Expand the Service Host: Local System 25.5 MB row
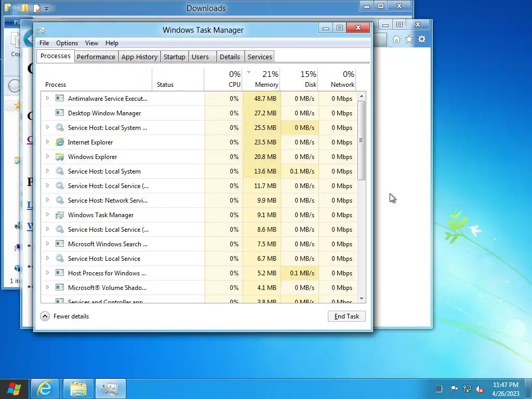 pos(47,127)
